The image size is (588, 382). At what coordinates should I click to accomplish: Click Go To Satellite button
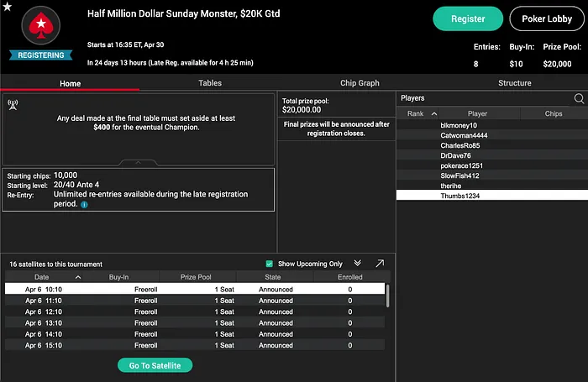pos(155,365)
